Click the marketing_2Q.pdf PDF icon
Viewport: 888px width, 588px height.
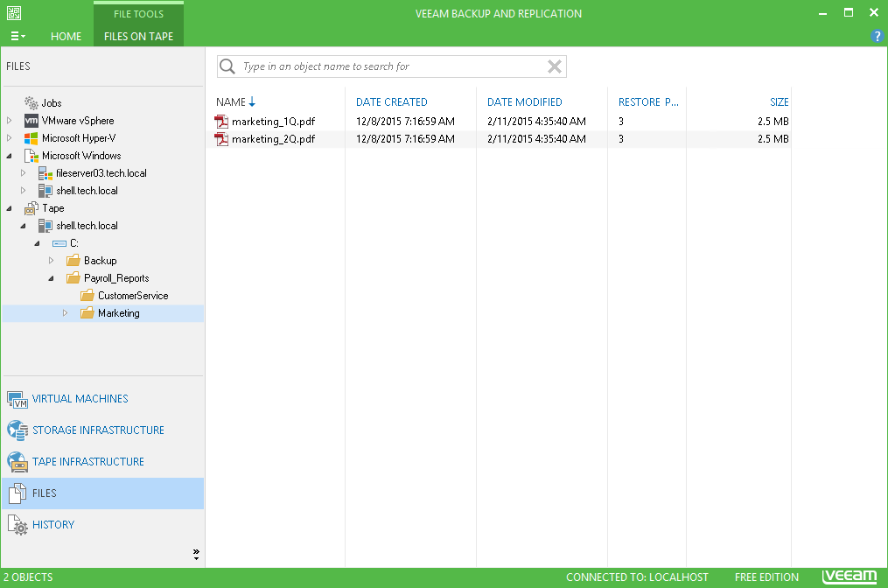pyautogui.click(x=221, y=139)
